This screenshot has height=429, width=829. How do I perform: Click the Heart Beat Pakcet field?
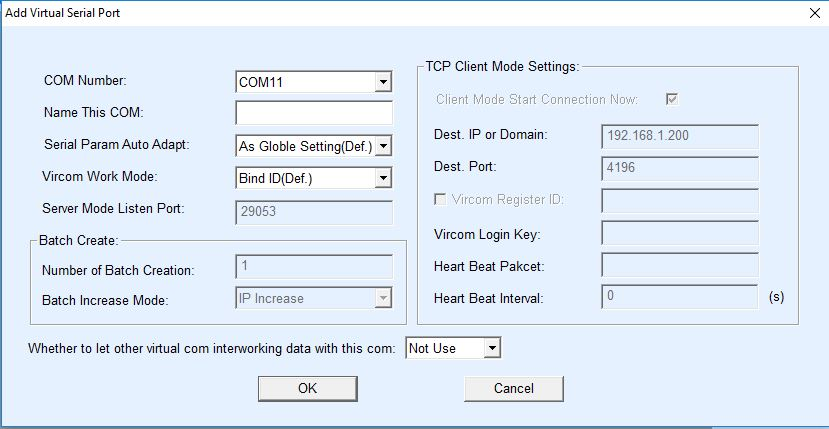click(x=679, y=265)
